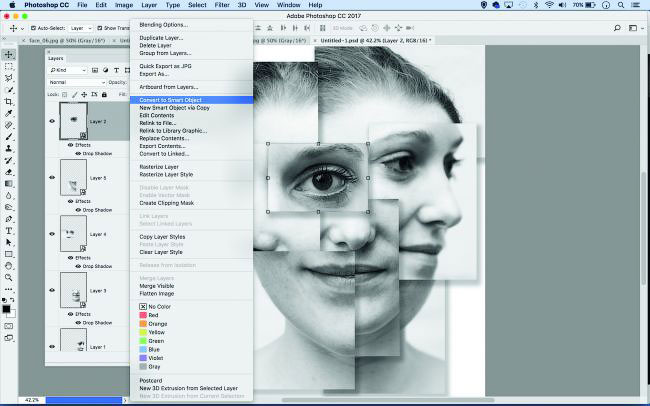This screenshot has height=406, width=650.
Task: Select the Blur tool
Action: tap(9, 195)
